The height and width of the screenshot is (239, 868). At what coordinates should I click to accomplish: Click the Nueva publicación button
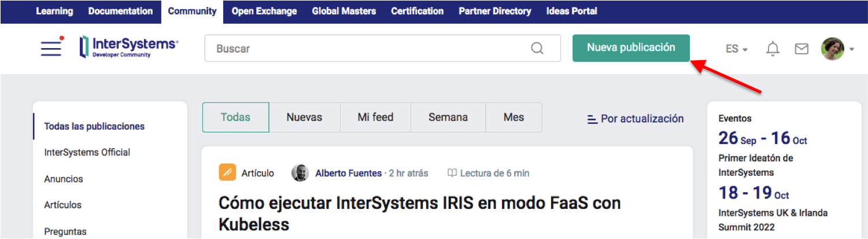click(631, 48)
